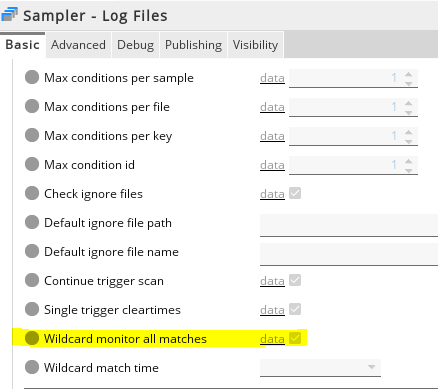Click grey status circle beside Max conditions per sample
Image resolution: width=438 pixels, height=389 pixels.
[x=32, y=77]
